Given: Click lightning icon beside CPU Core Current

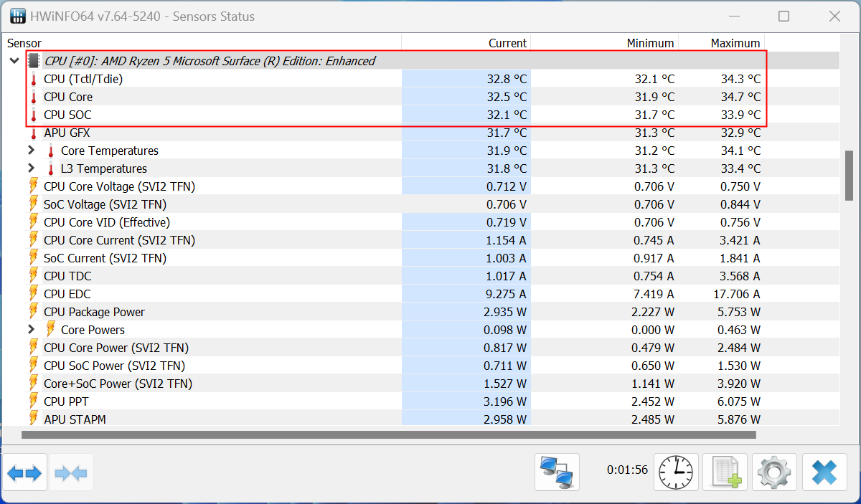Looking at the screenshot, I should [33, 240].
